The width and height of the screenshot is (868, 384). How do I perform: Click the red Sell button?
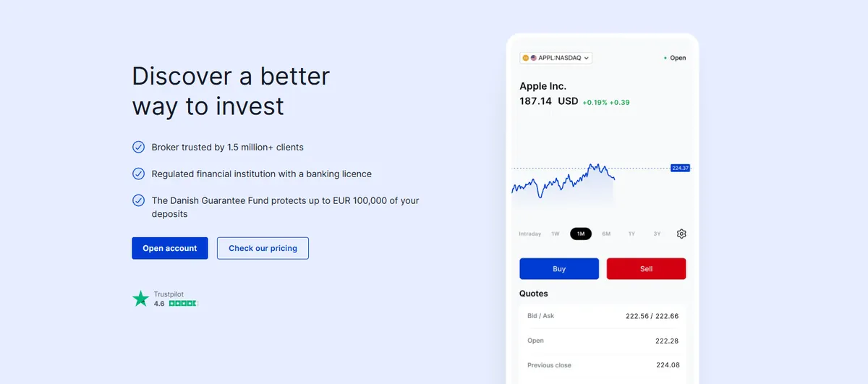click(x=646, y=268)
